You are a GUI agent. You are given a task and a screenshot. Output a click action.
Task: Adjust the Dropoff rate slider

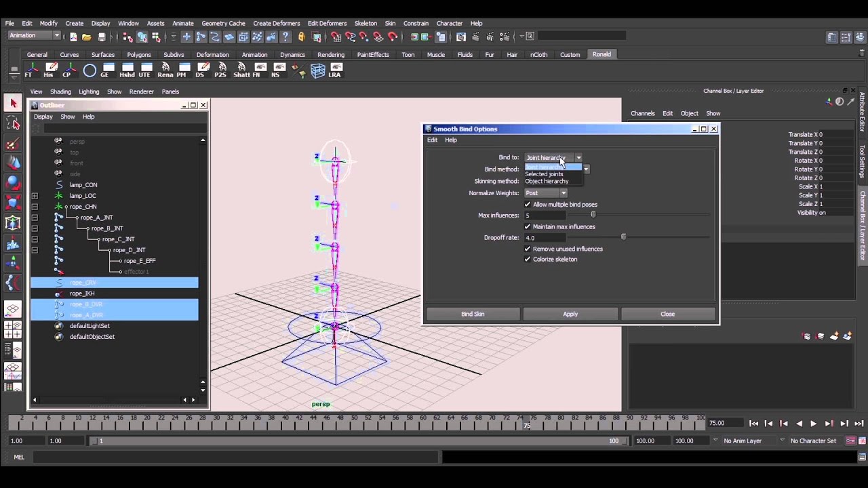coord(623,237)
